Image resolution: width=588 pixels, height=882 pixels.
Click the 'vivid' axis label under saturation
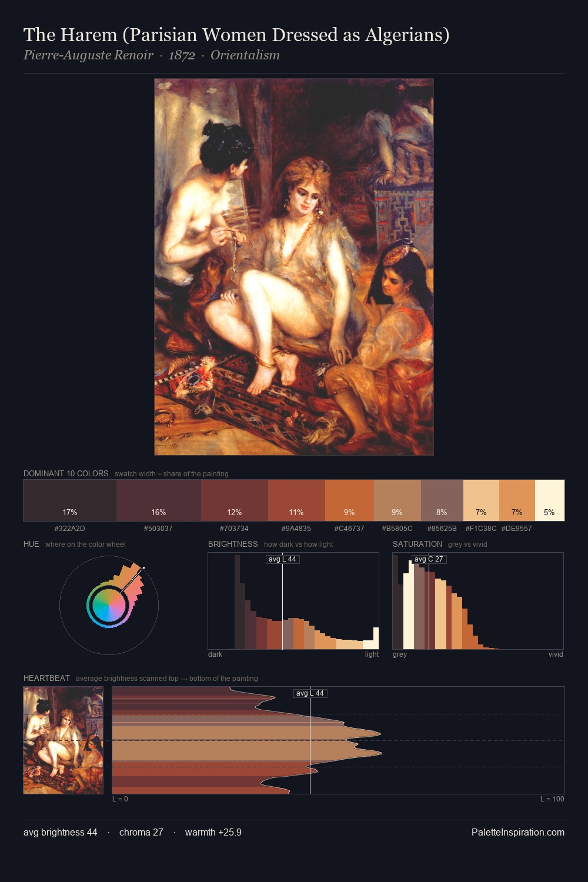(x=556, y=654)
